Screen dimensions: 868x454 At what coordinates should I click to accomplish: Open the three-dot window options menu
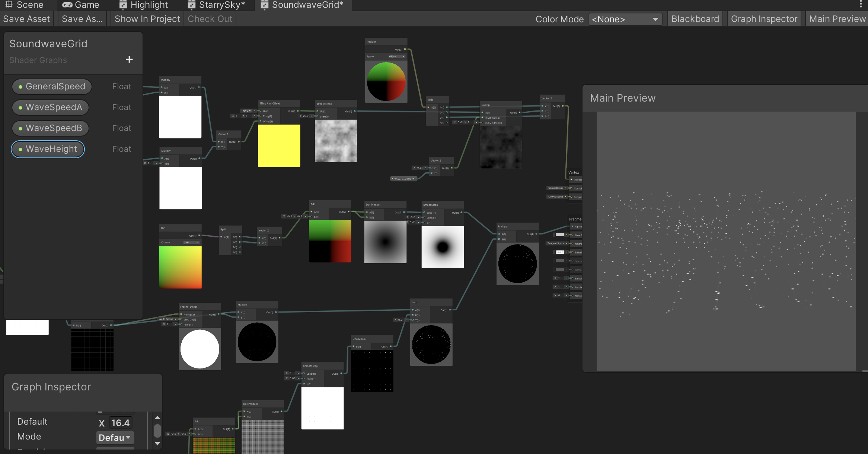[x=861, y=4]
